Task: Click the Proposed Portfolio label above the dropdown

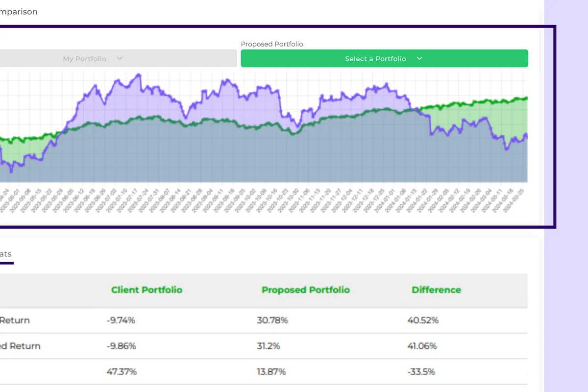Action: click(272, 44)
